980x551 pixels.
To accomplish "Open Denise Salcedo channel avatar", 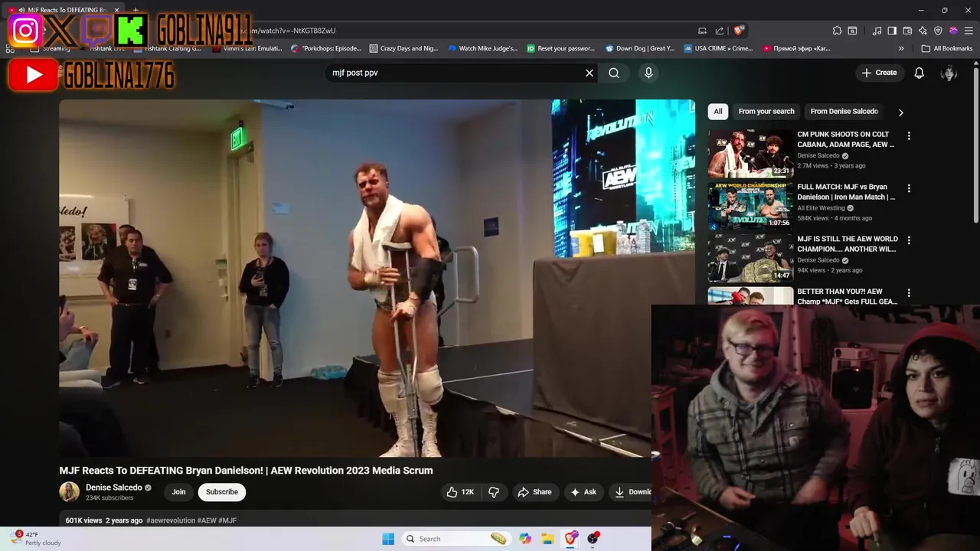I will point(70,492).
